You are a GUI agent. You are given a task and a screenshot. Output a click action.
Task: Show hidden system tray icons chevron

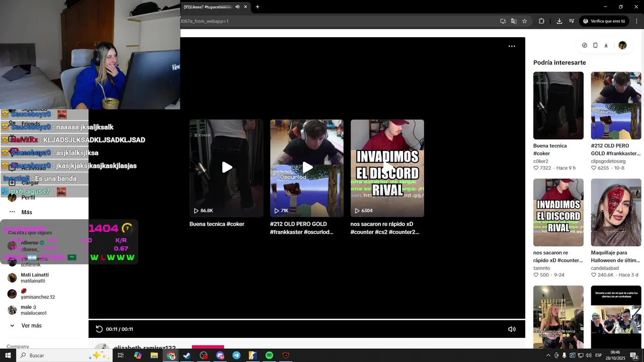548,355
